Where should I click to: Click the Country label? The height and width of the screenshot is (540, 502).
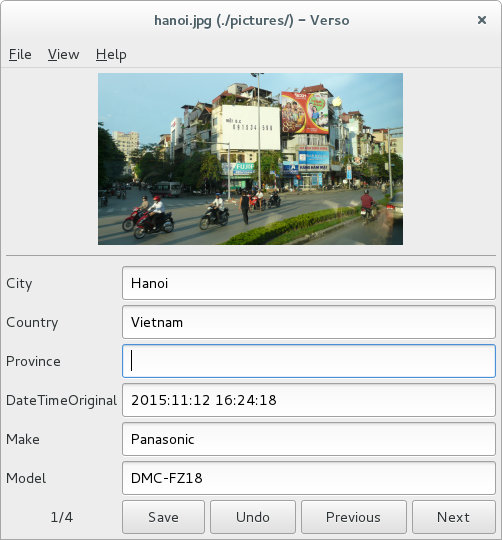click(x=32, y=323)
